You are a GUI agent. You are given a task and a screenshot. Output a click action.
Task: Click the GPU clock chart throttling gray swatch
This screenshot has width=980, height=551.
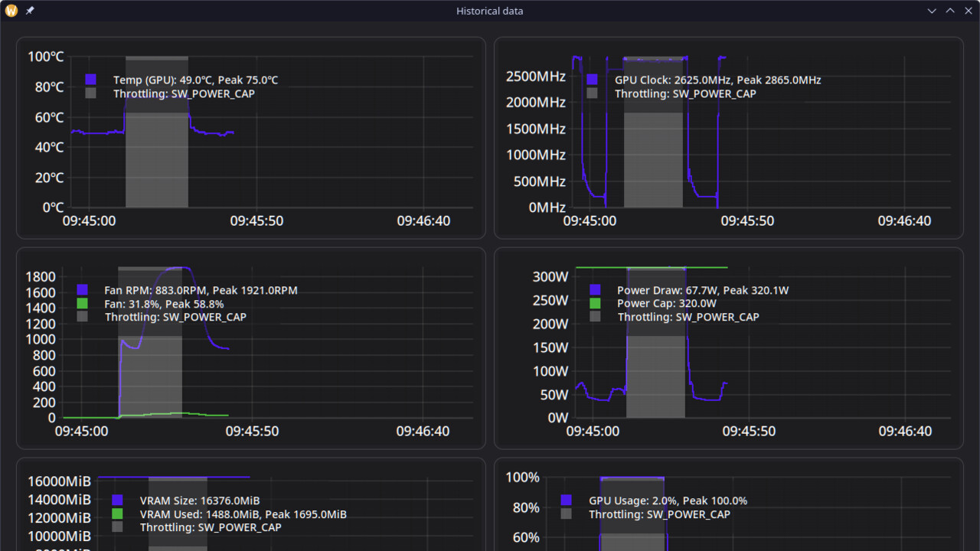click(x=592, y=93)
